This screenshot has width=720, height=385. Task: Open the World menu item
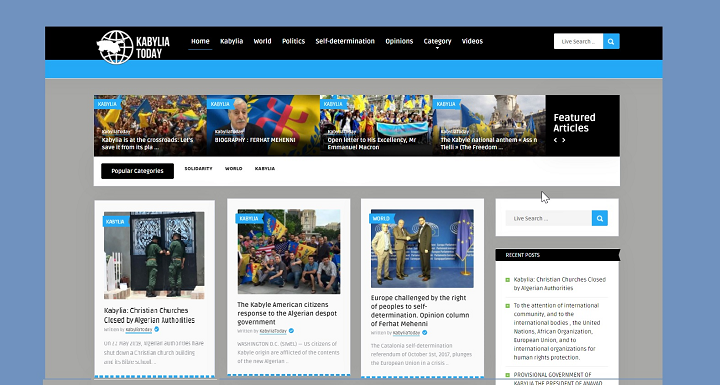262,41
